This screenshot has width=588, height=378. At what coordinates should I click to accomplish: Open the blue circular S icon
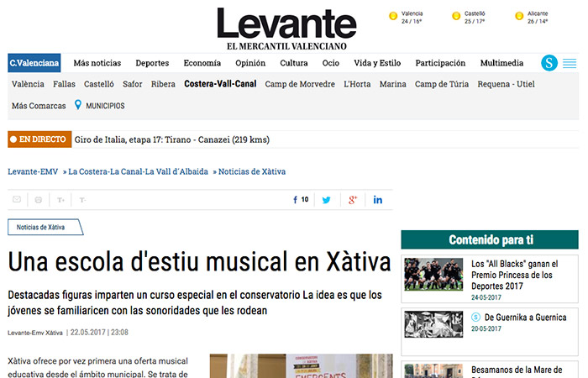tap(549, 63)
